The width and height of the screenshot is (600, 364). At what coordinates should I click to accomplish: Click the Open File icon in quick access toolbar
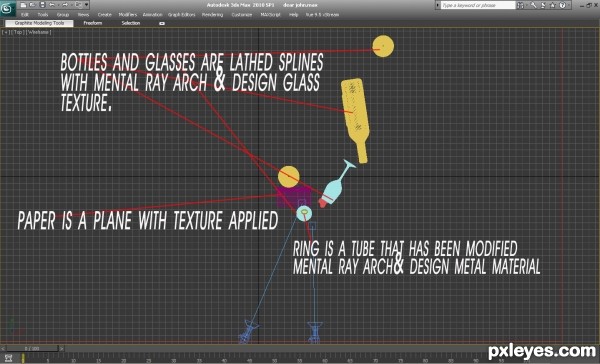33,5
